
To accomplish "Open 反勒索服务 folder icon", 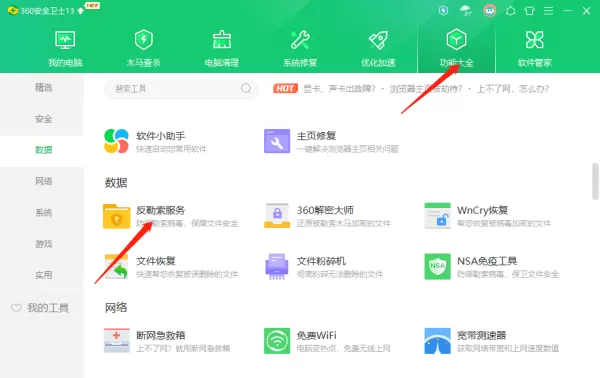I will click(116, 216).
